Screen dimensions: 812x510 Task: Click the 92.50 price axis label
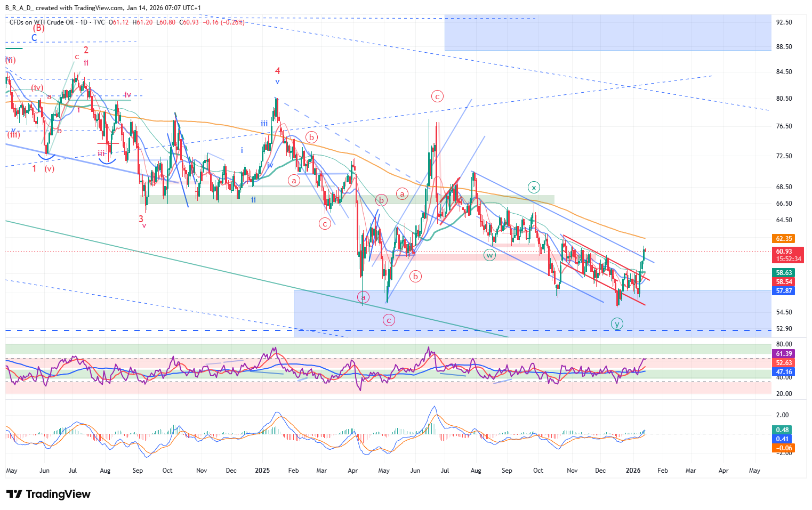coord(784,22)
